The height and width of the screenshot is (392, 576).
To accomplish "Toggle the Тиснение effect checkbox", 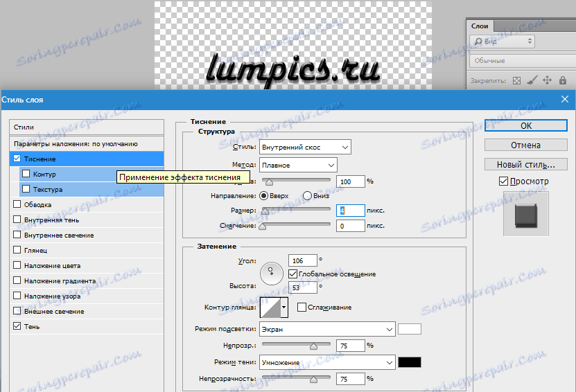I will point(17,159).
